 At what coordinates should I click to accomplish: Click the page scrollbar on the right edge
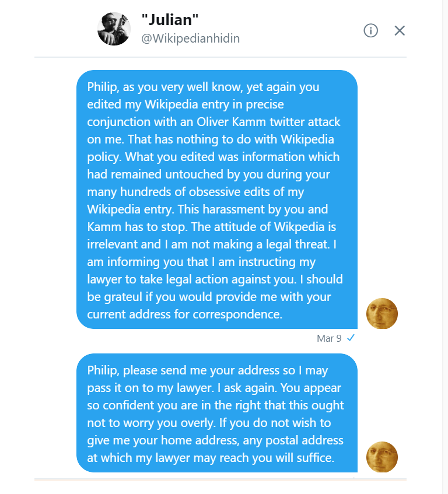pyautogui.click(x=445, y=247)
